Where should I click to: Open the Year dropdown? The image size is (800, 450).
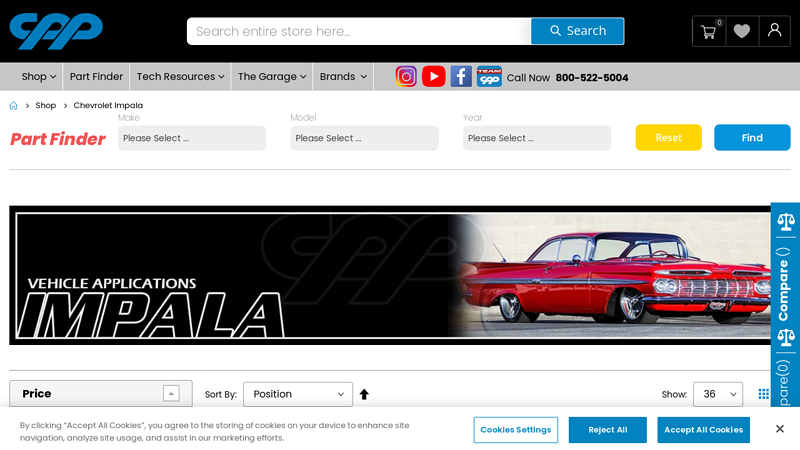537,138
